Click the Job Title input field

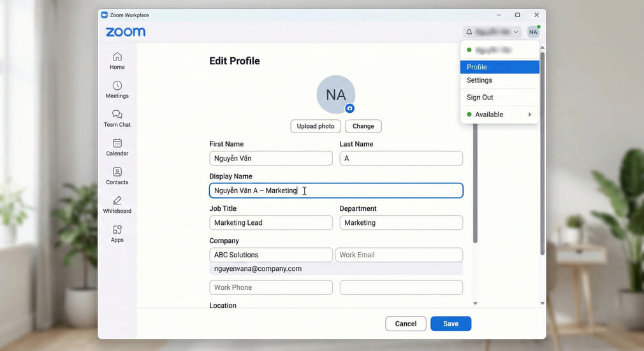click(271, 223)
